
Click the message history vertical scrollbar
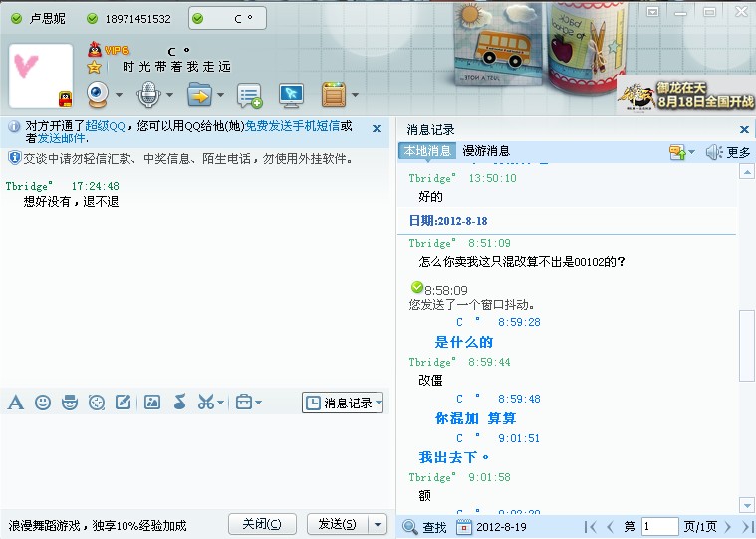click(746, 344)
